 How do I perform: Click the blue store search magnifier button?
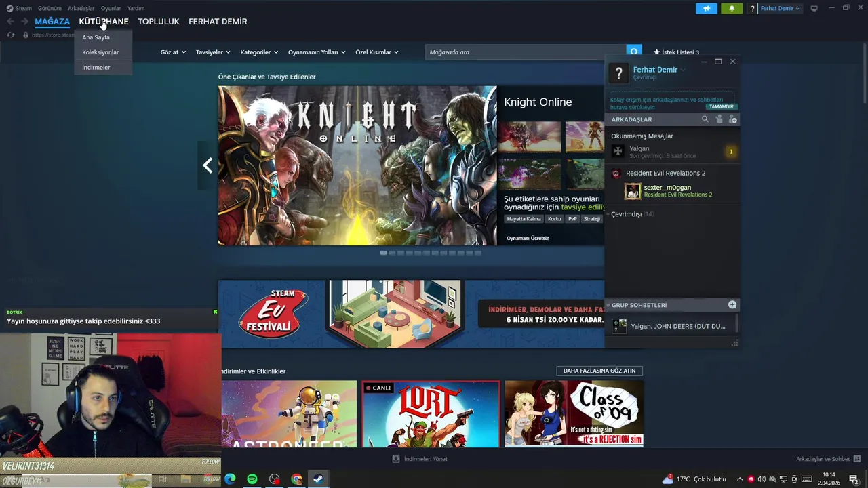tap(634, 52)
